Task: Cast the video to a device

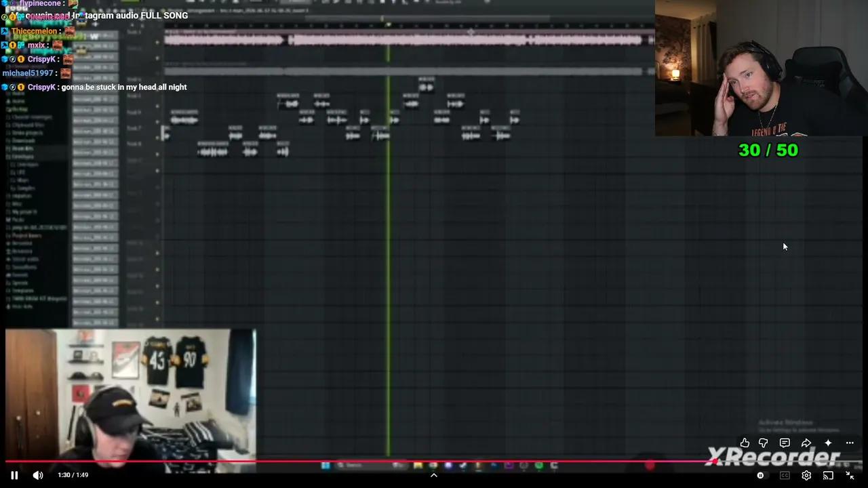Action: coord(828,475)
